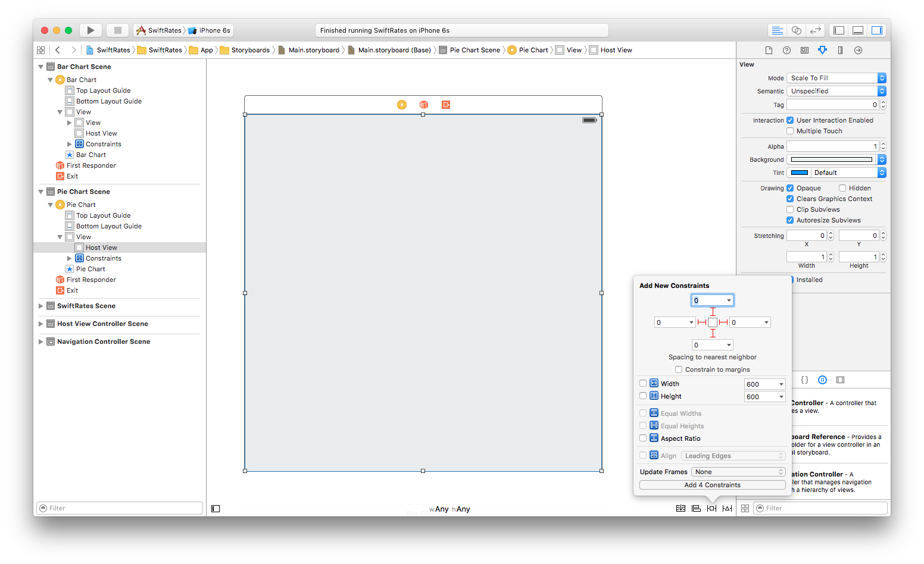Open the File inspector

tap(769, 50)
